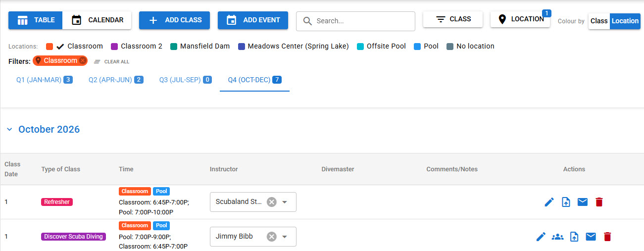Click the magnifier icon in the search box
This screenshot has width=644, height=251.
click(307, 21)
